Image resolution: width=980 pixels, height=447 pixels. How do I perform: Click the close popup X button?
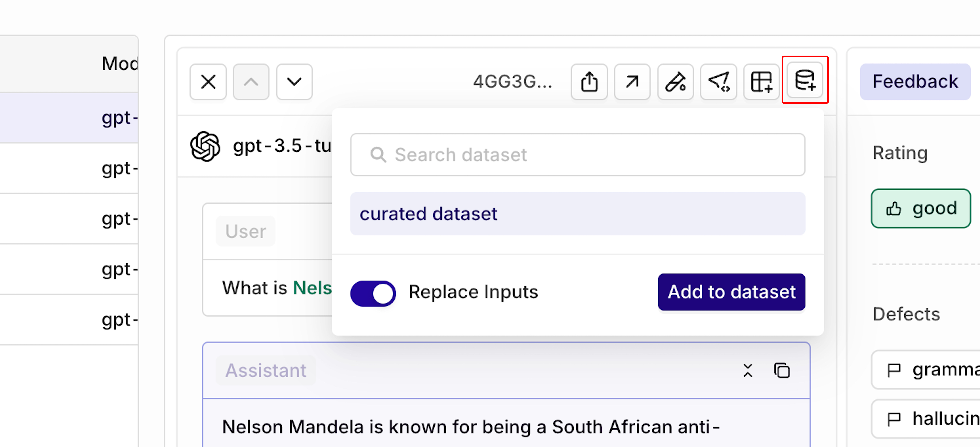click(x=209, y=81)
